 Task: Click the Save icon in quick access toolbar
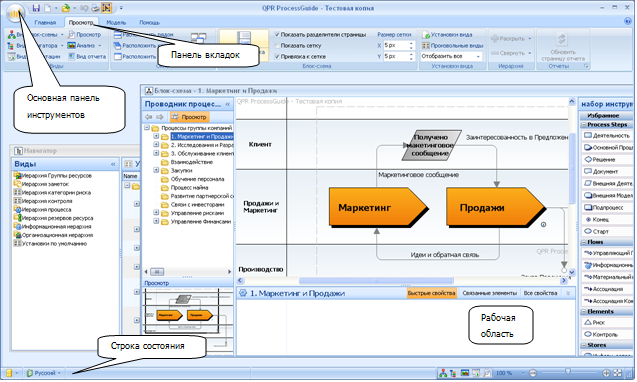click(36, 8)
